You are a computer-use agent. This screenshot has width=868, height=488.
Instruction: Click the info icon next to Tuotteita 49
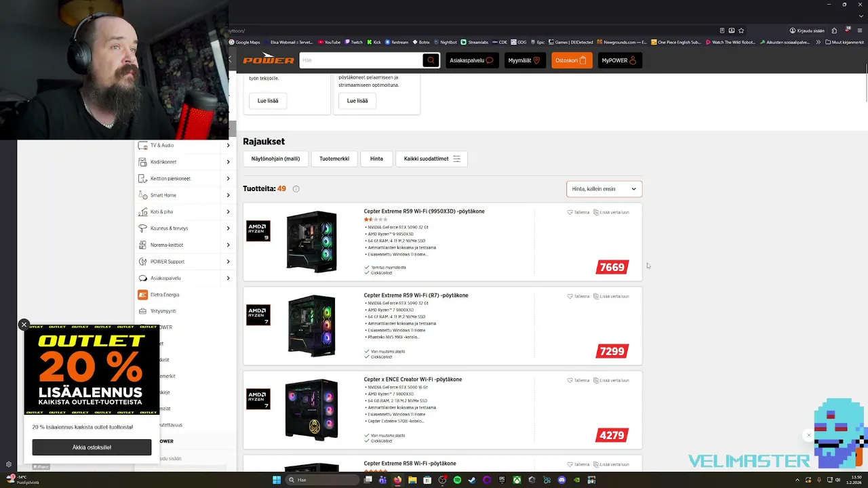(296, 189)
